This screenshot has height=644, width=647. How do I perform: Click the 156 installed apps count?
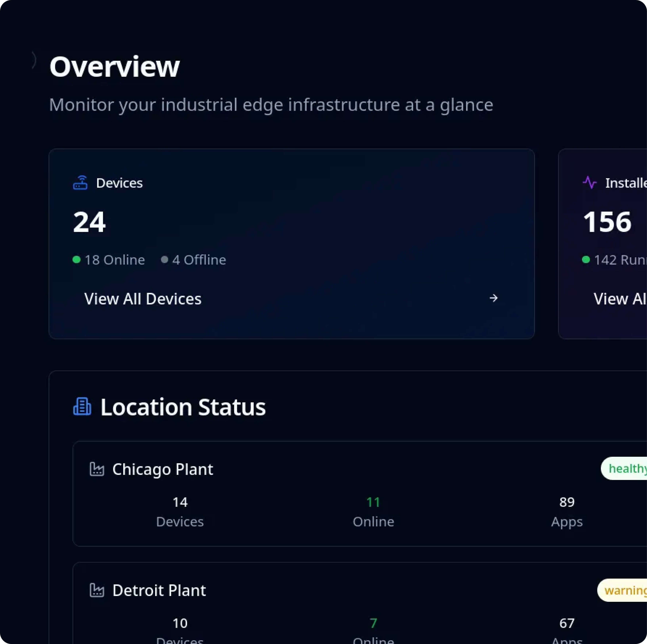607,222
